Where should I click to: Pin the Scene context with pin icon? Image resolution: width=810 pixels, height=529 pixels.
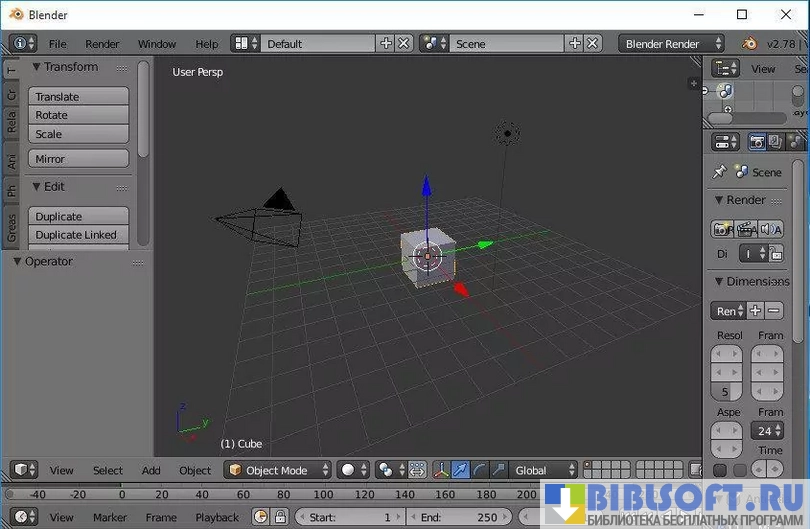(719, 172)
